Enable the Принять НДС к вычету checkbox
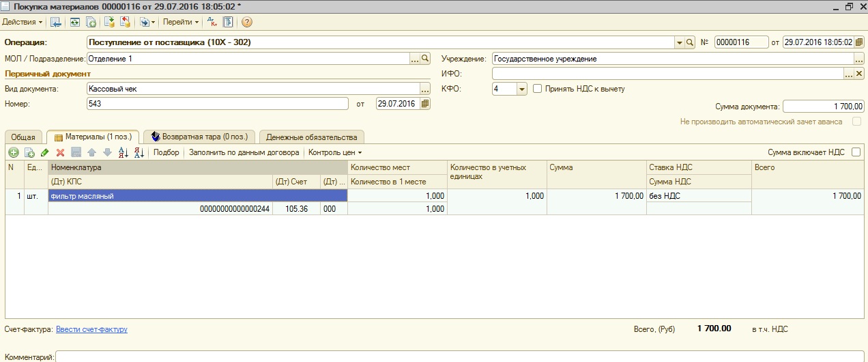Viewport: 868px width, 362px height. (x=538, y=89)
